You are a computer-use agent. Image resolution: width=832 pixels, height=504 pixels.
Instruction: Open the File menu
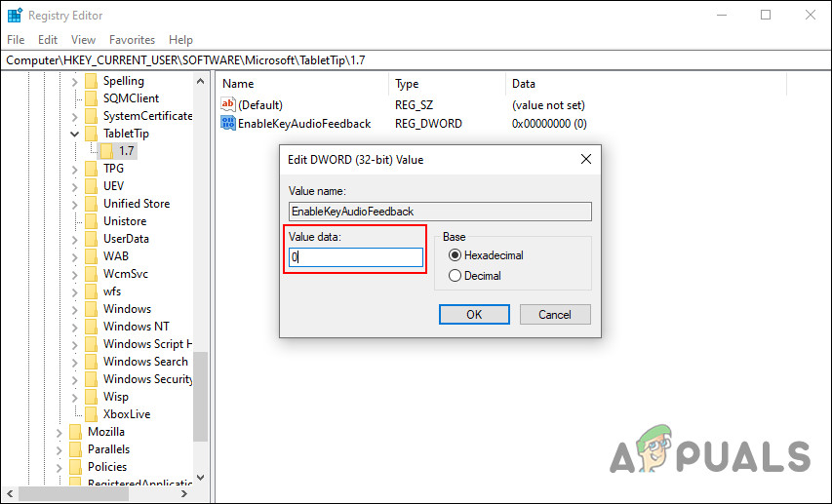[16, 40]
